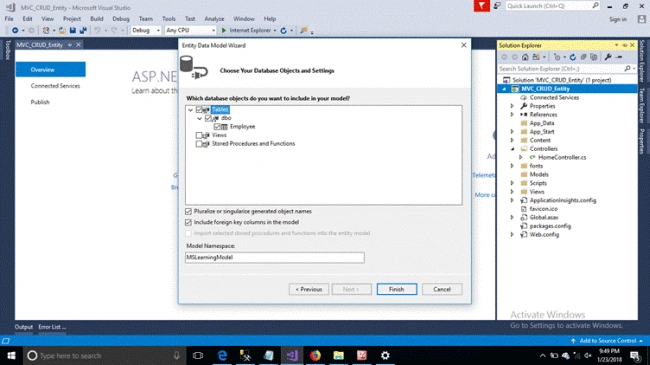Click Collapse All icon in Solution Explorer
Screen dimensions: 650x365
coord(583,57)
